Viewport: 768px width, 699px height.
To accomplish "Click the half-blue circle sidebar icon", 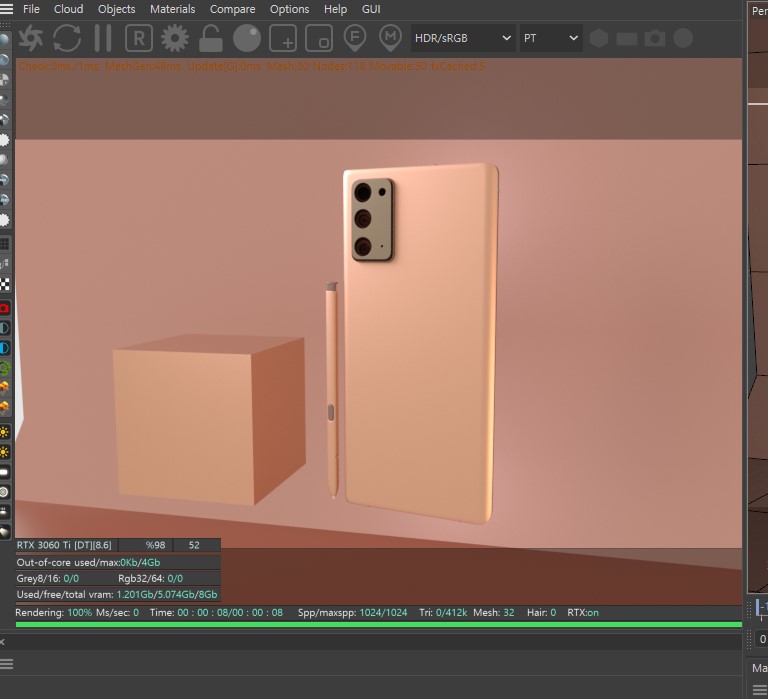I will (x=4, y=348).
